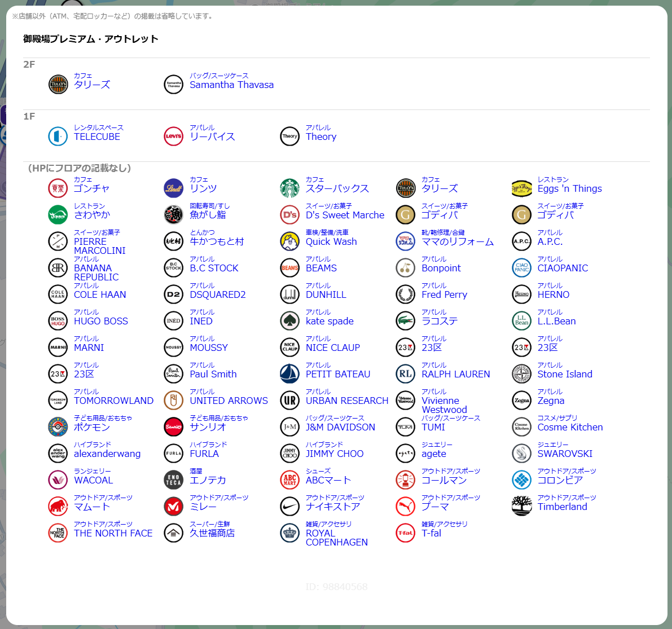Click the Puma logo icon

[405, 507]
